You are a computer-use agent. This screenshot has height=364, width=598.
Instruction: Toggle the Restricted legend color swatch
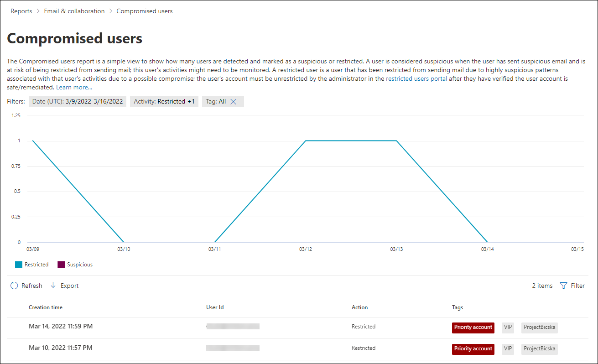19,265
